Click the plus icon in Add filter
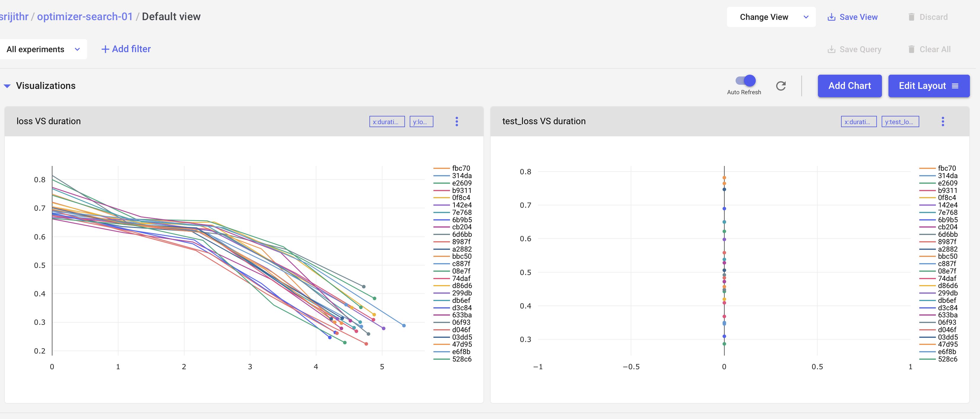This screenshot has width=980, height=419. tap(105, 49)
